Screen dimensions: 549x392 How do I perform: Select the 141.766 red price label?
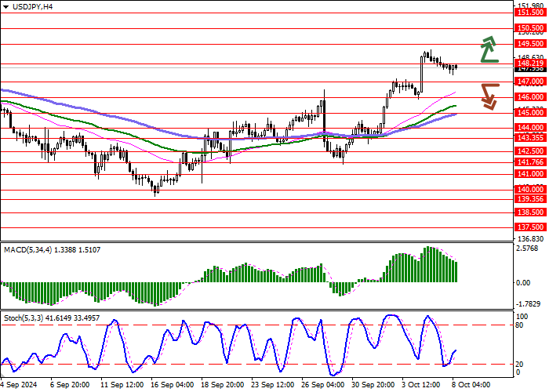click(x=530, y=162)
